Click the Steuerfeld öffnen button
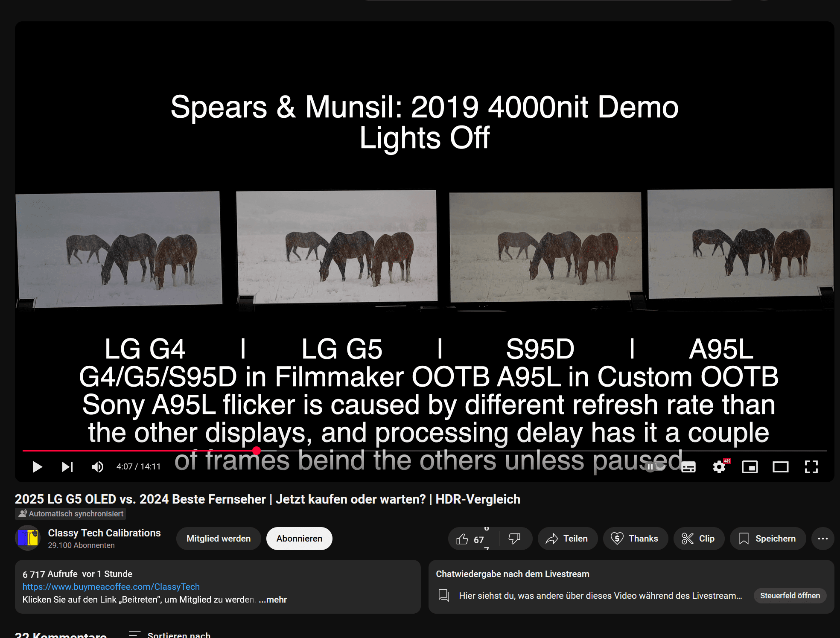 (790, 596)
